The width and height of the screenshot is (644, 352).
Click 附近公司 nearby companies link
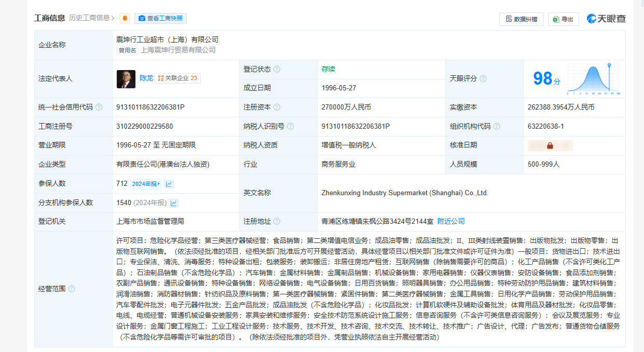[450, 222]
